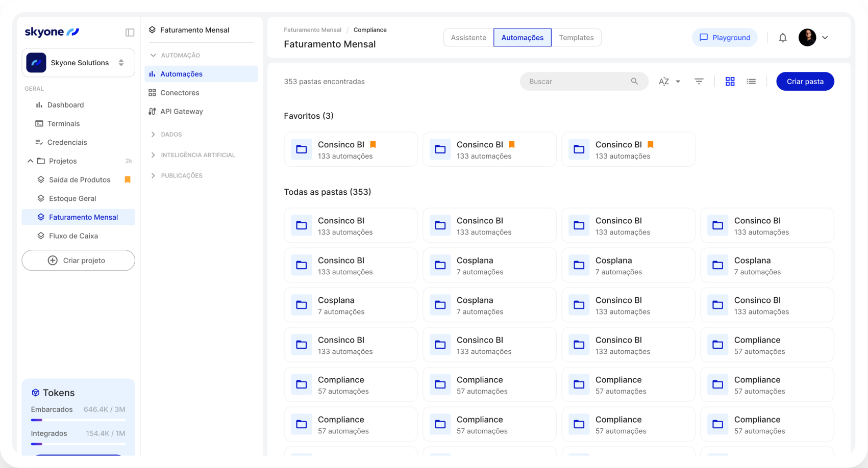The image size is (868, 468).
Task: Switch to the Templates tab
Action: click(x=576, y=38)
